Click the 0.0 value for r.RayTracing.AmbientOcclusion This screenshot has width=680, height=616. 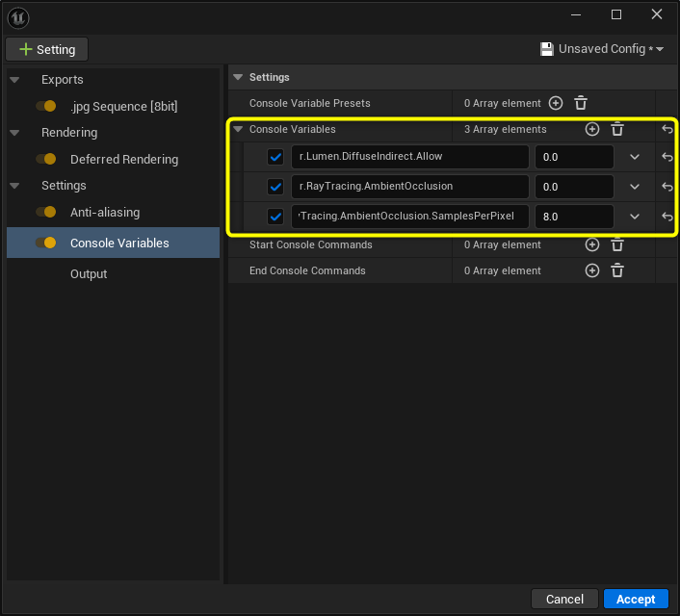[x=574, y=187]
